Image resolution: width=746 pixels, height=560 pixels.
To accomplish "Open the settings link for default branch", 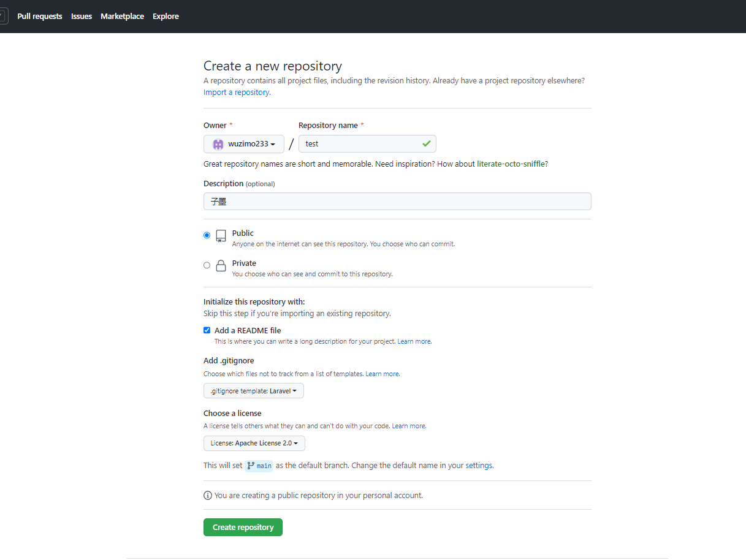I will pyautogui.click(x=479, y=466).
